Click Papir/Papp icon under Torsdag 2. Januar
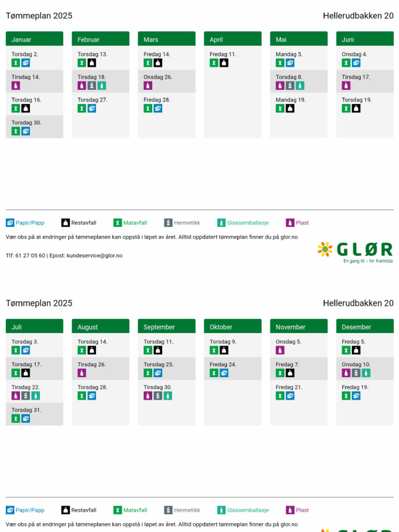This screenshot has height=532, width=399. tap(26, 63)
